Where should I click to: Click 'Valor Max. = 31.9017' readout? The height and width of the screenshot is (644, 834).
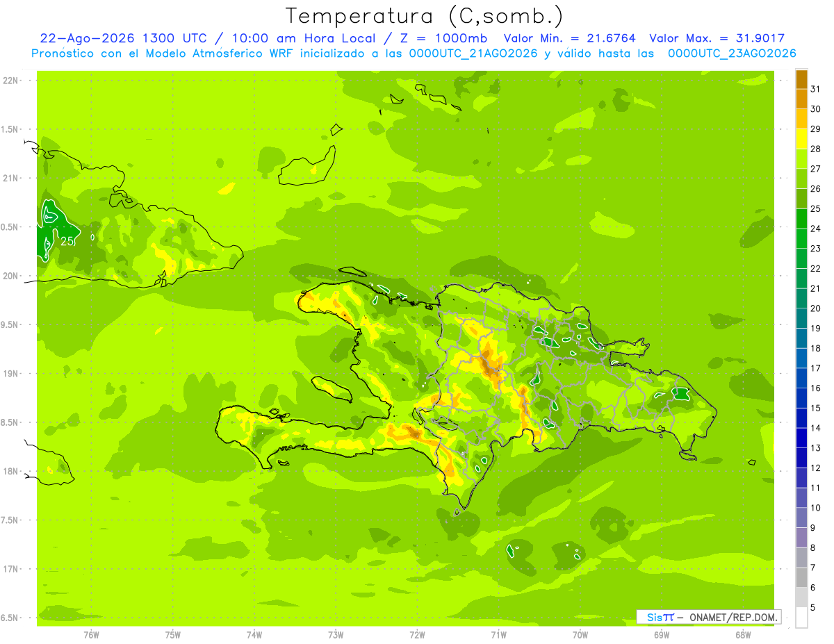pos(717,39)
